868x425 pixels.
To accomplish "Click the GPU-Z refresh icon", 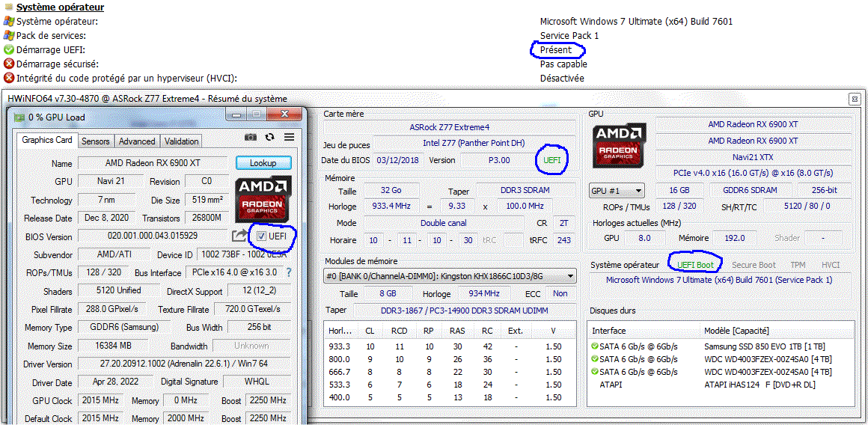I will [270, 137].
